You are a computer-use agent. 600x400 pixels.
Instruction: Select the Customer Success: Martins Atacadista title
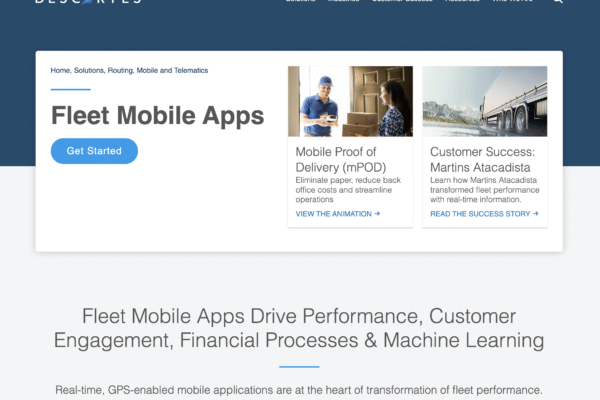483,160
